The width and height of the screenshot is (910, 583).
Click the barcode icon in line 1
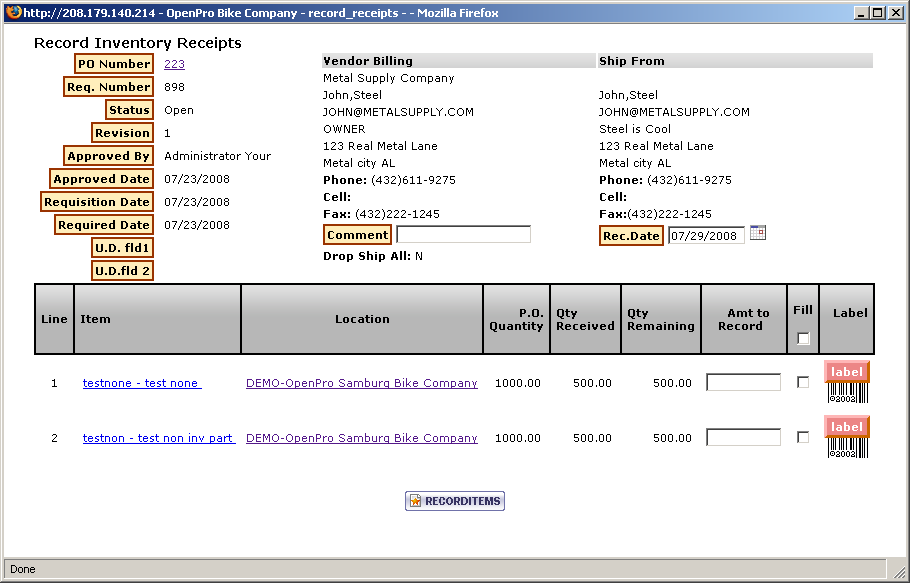[847, 393]
